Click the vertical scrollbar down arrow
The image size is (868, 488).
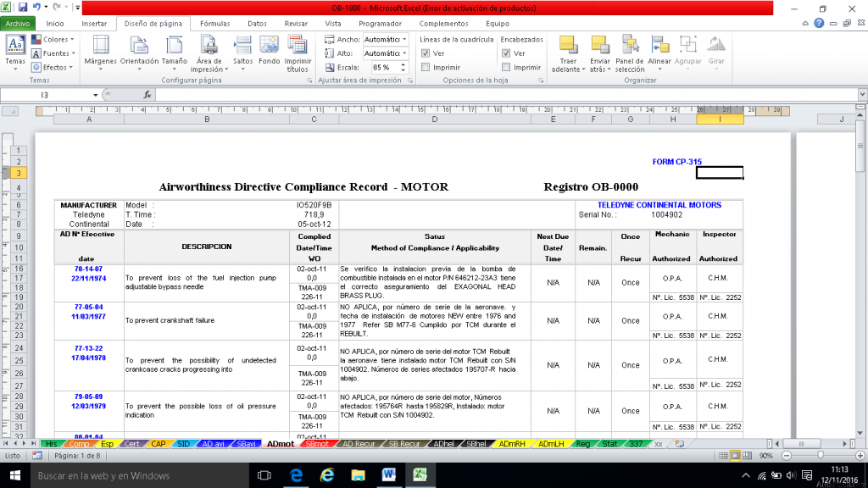860,433
